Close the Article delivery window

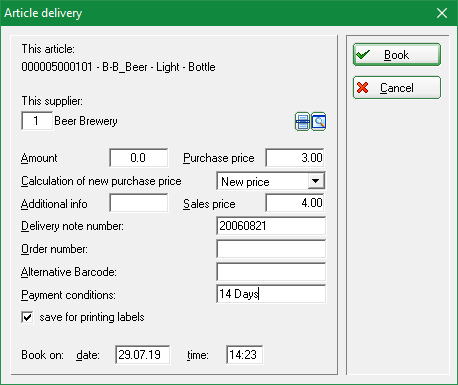[442, 13]
